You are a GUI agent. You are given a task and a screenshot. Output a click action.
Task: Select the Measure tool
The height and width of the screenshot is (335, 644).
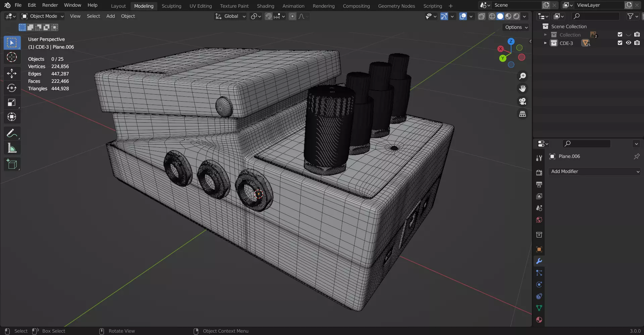(x=12, y=148)
